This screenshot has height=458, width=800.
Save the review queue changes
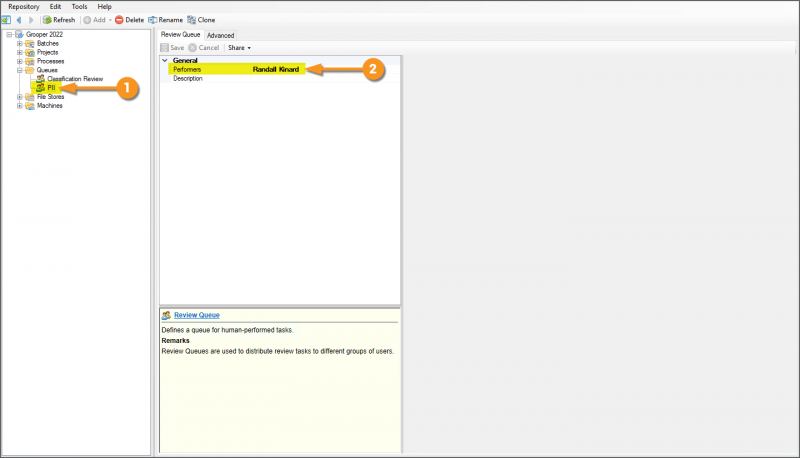click(172, 47)
